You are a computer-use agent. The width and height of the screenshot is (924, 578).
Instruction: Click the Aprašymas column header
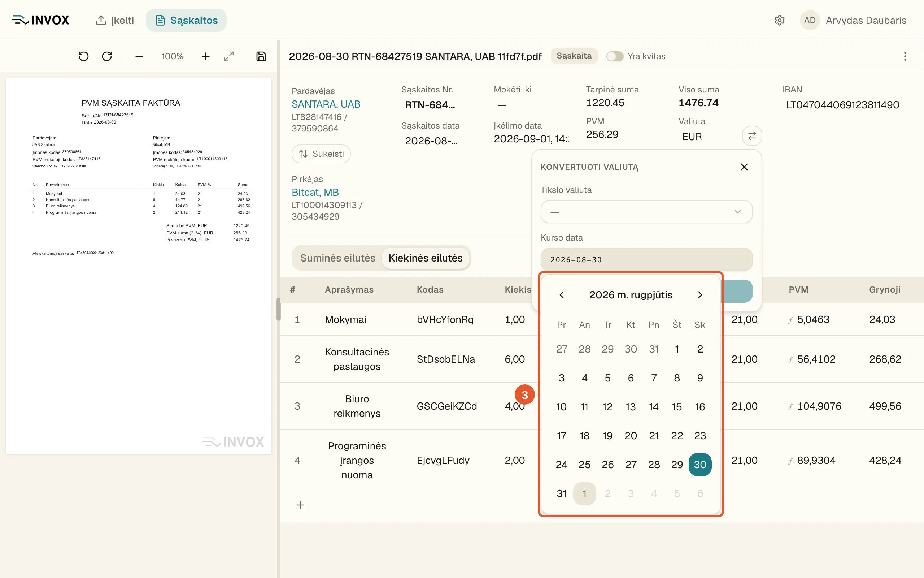(349, 289)
